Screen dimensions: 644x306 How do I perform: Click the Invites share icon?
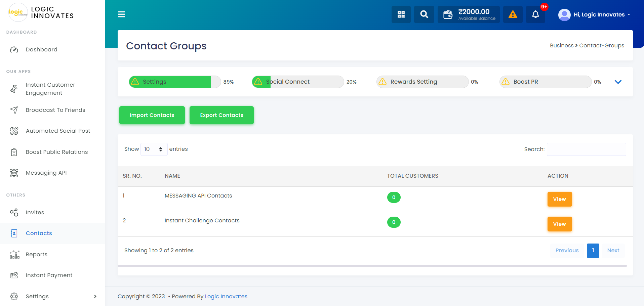pos(14,213)
